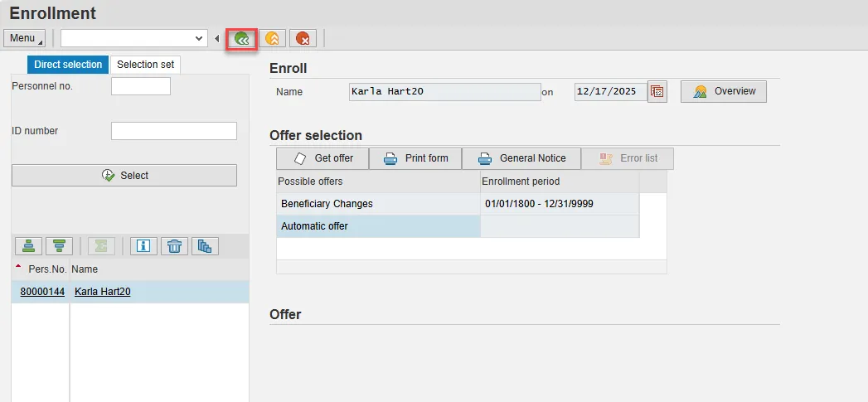Click the copy list icon
Screen dimensions: 868x402
click(205, 246)
